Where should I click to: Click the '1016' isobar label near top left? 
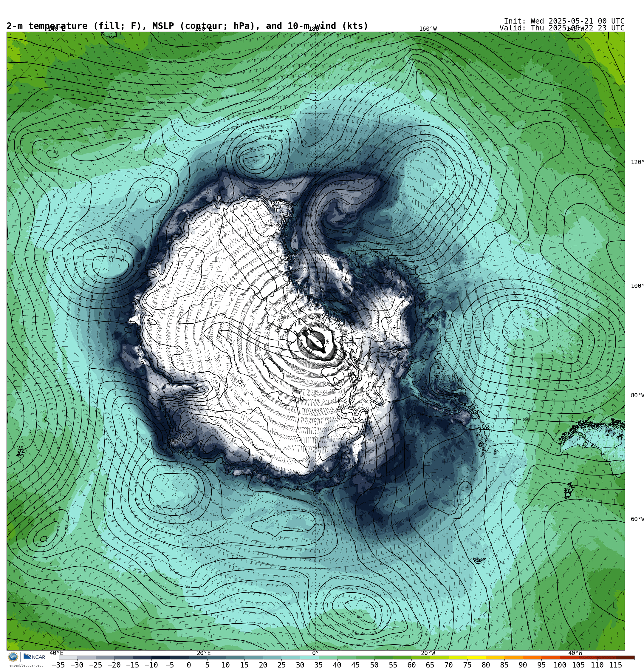pyautogui.click(x=73, y=56)
